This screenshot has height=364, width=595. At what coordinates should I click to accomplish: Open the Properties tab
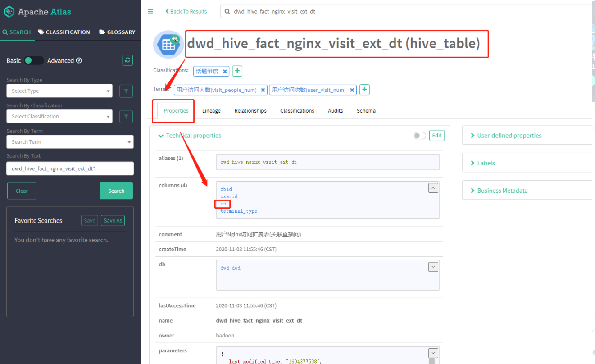(x=176, y=111)
